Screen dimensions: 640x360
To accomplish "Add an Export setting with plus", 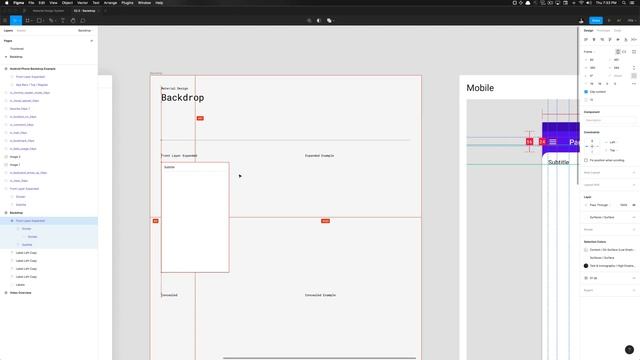I will click(x=634, y=290).
